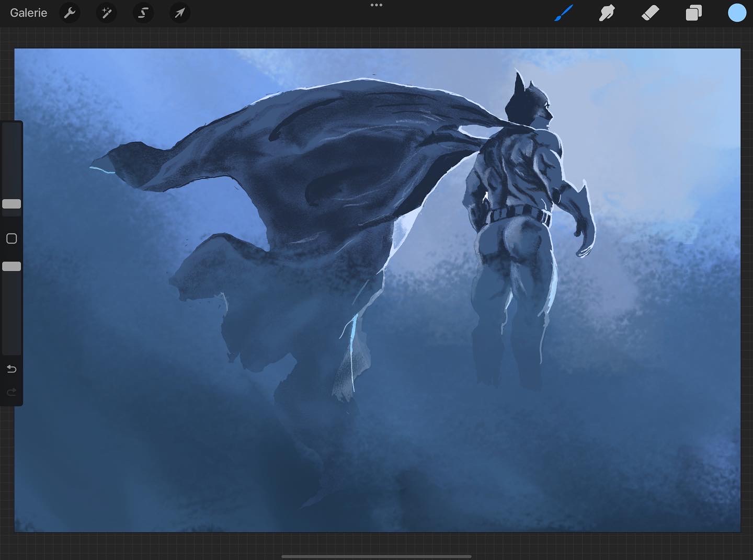The width and height of the screenshot is (753, 560).
Task: Click the brush opacity slider handle
Action: [x=12, y=267]
